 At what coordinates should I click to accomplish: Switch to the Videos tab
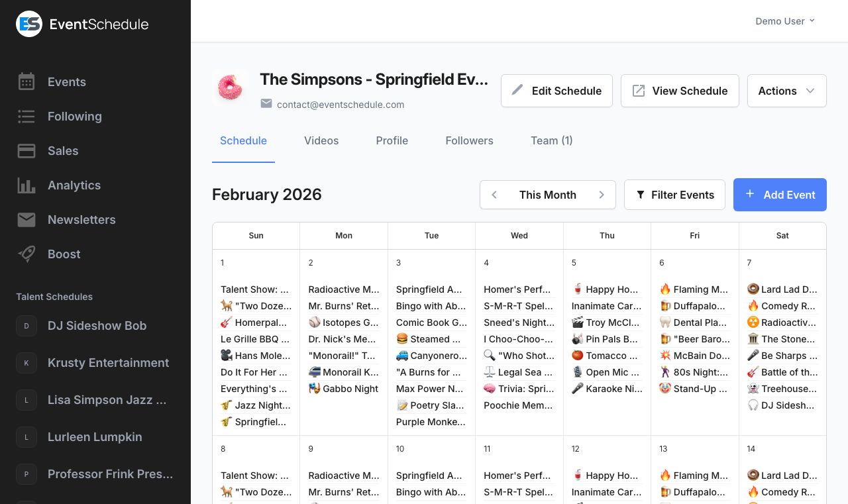[321, 140]
